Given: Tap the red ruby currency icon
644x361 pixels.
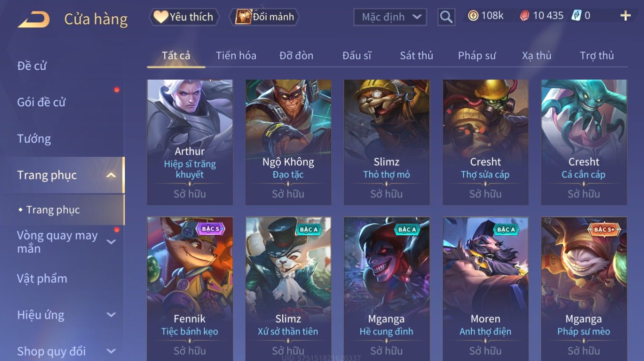Looking at the screenshot, I should [525, 16].
